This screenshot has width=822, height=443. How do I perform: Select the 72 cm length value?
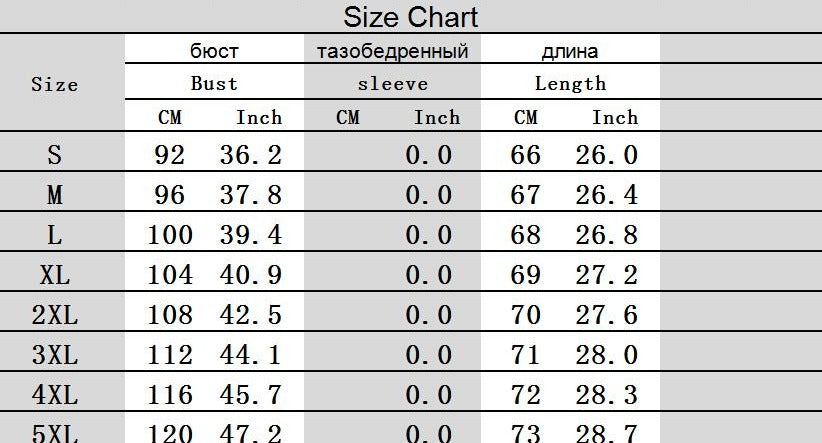point(525,395)
